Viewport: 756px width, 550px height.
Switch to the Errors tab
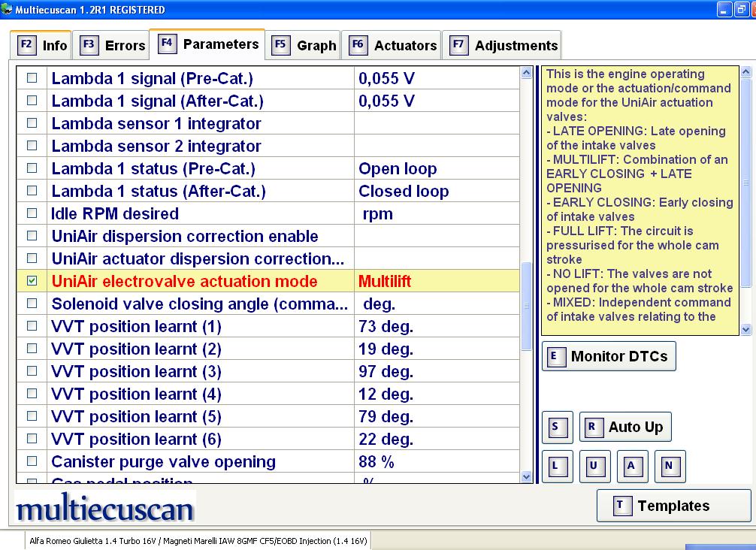[x=113, y=45]
